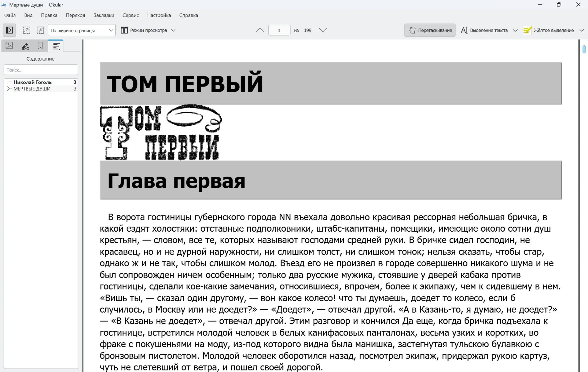Click the fit-to-width zoom icon

(26, 30)
